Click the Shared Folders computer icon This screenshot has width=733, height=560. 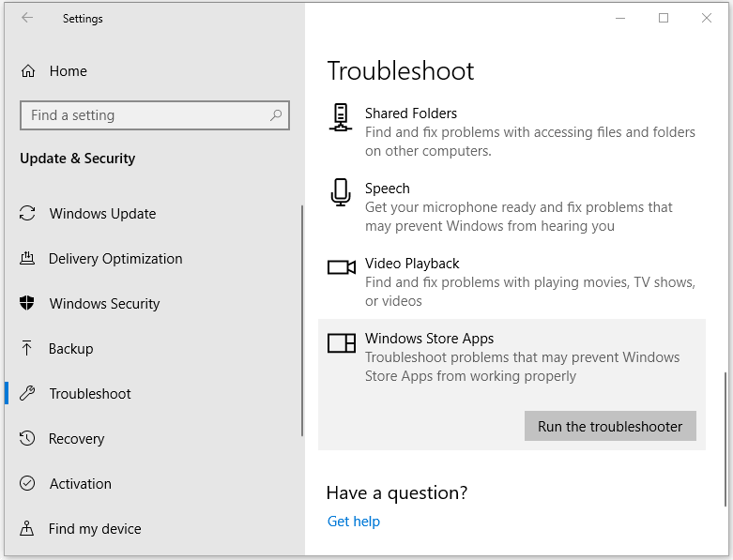(x=341, y=117)
